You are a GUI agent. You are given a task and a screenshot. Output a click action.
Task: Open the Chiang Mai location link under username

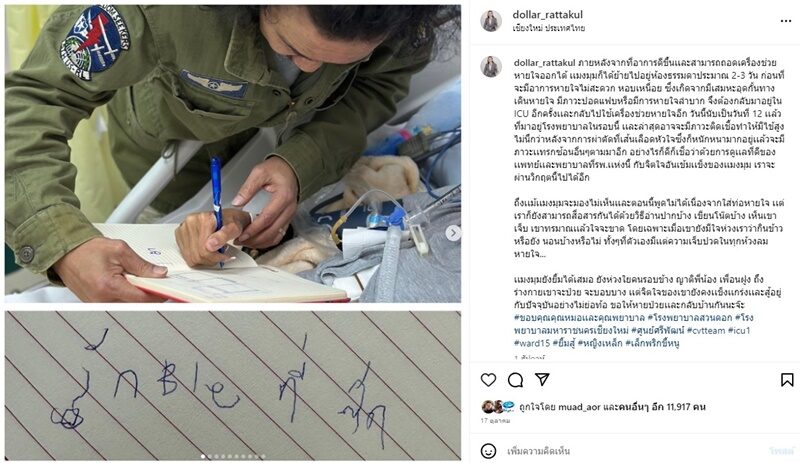[x=548, y=28]
